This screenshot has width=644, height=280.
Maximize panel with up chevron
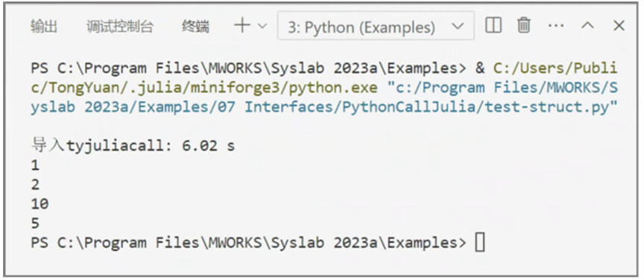tap(587, 26)
